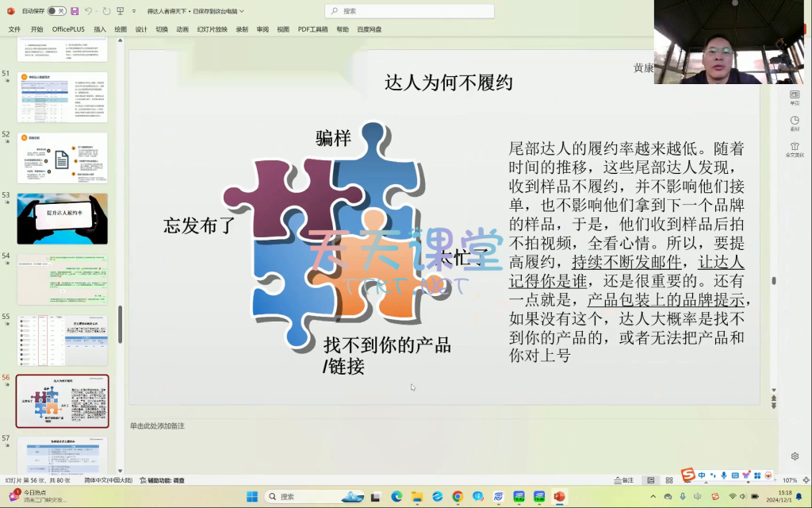Image resolution: width=812 pixels, height=508 pixels.
Task: Open the 幻灯片放映 (Slide Show) ribbon tab
Action: pyautogui.click(x=212, y=29)
